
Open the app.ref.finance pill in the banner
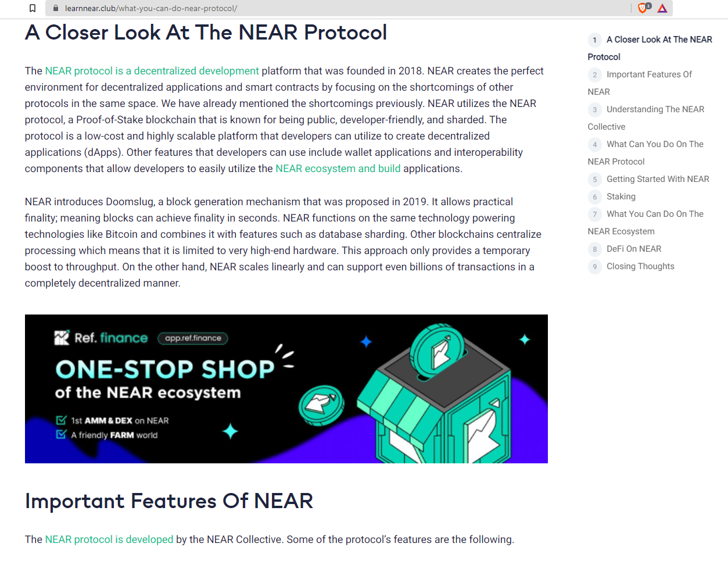coord(192,338)
